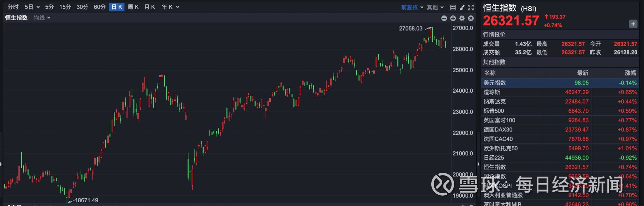Open the 前复权 adjustment dropdown
Screen dimensions: 644x206
pyautogui.click(x=412, y=7)
